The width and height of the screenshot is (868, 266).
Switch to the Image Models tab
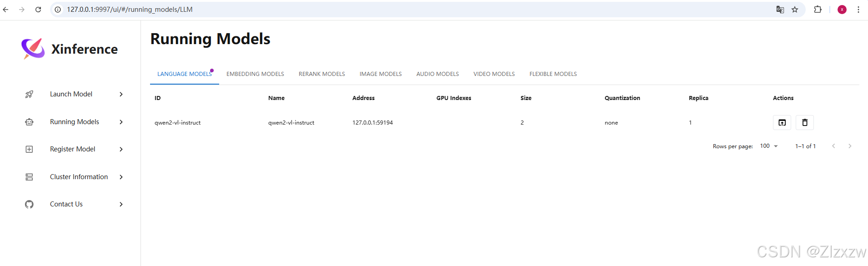[381, 74]
